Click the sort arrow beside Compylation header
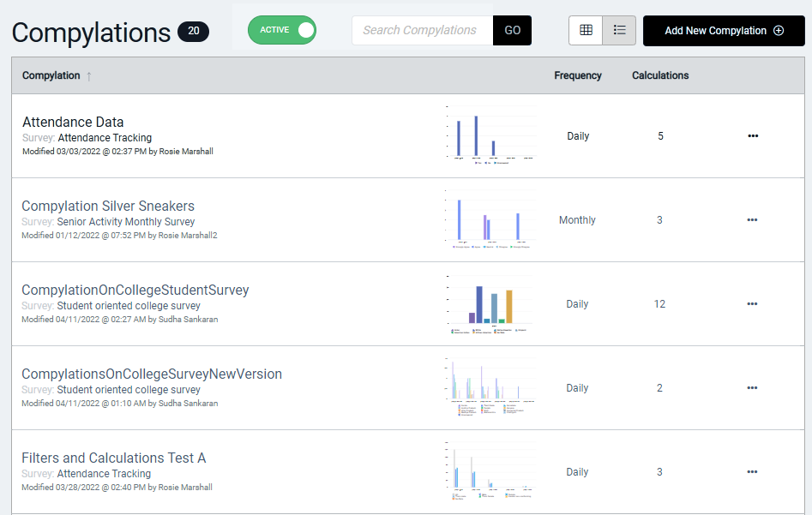Viewport: 812px width, 515px height. [x=89, y=76]
